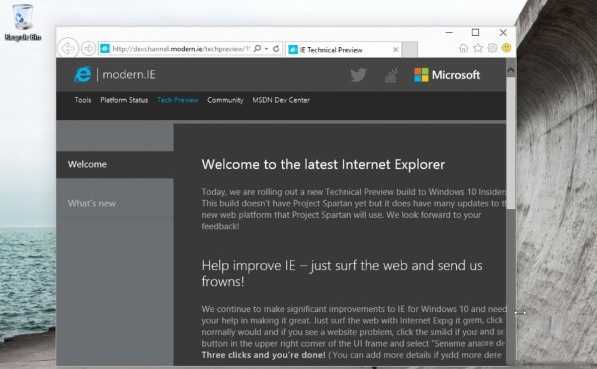Open the Tools icon next to Favorites star

pos(492,48)
